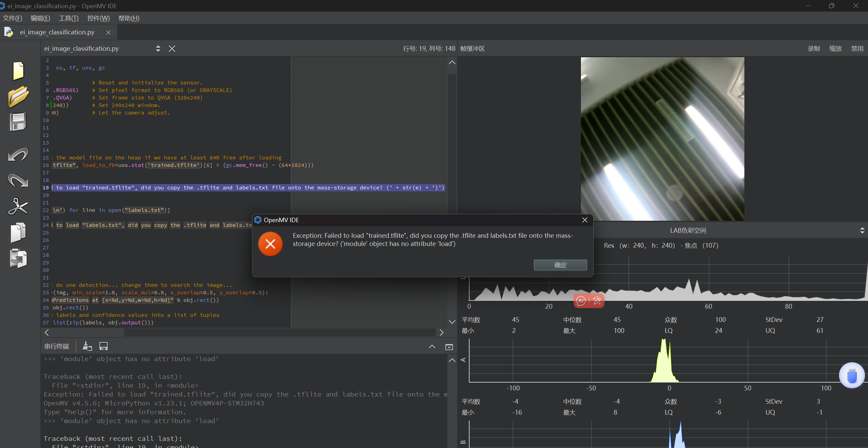Click the magic wand overlay icon
Viewport: 868px width, 448px height.
pos(597,301)
